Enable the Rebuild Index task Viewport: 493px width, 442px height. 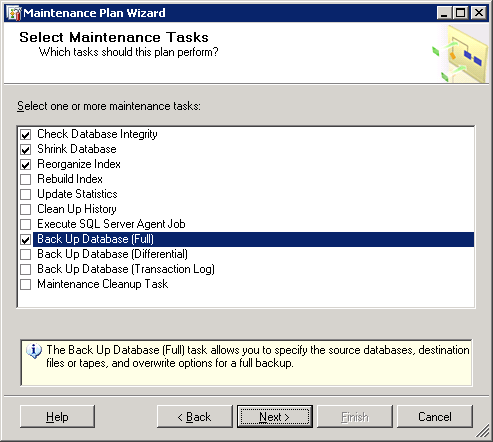click(26, 180)
